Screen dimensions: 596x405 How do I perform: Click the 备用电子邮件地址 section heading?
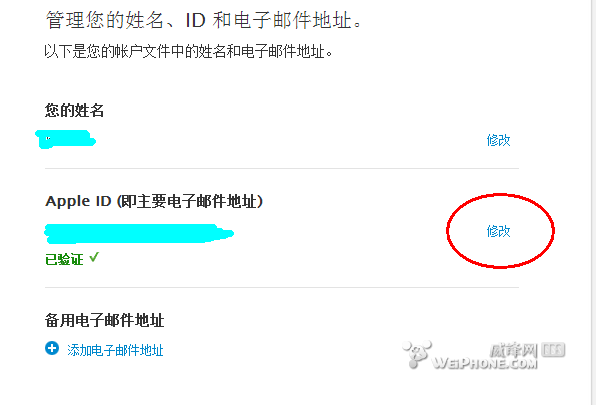tap(105, 320)
